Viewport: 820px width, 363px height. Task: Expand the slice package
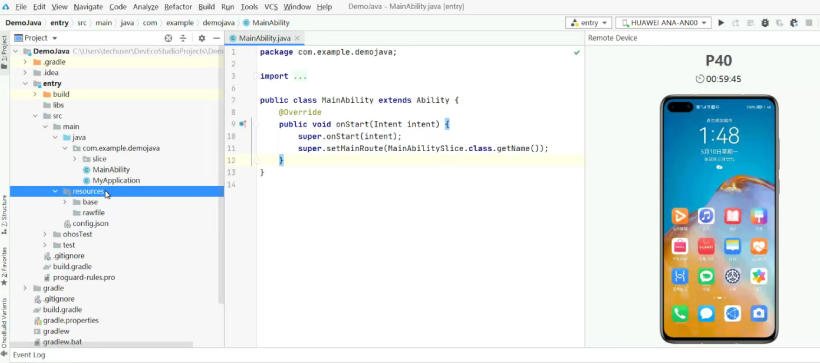pos(74,159)
